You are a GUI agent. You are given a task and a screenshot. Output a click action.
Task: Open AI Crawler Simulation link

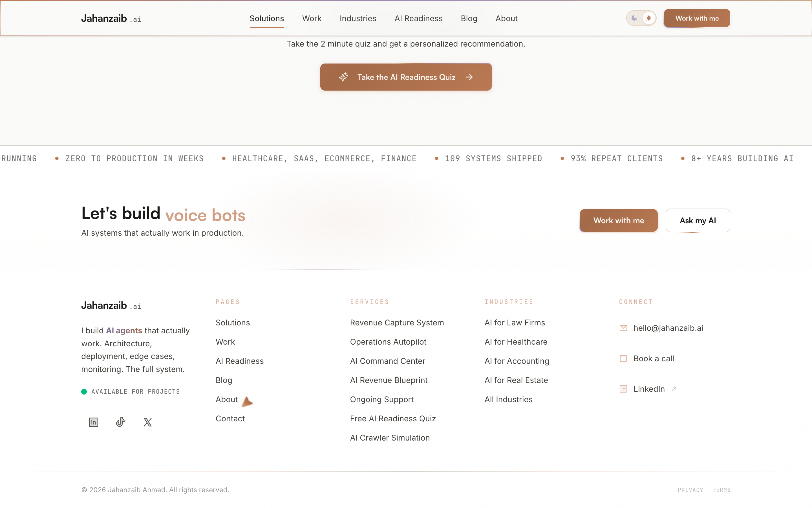pos(390,437)
